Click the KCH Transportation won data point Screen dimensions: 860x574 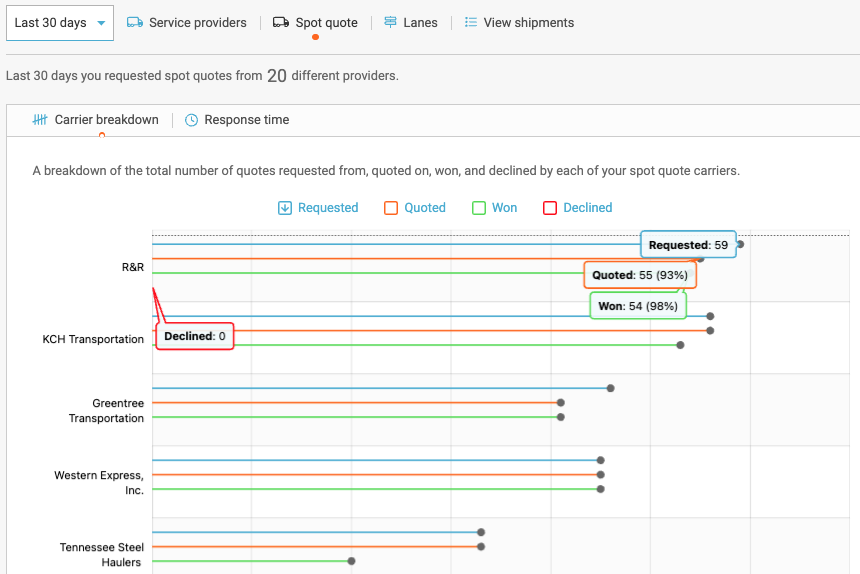pos(680,345)
